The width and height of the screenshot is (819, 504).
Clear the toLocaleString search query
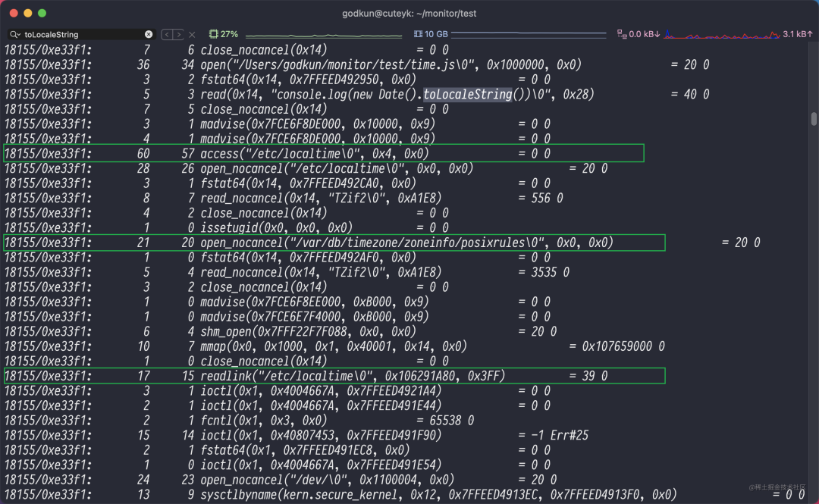tap(149, 34)
